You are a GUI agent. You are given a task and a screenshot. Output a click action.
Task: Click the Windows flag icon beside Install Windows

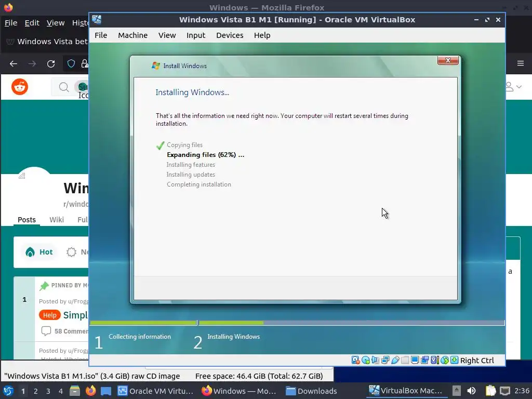[156, 65]
